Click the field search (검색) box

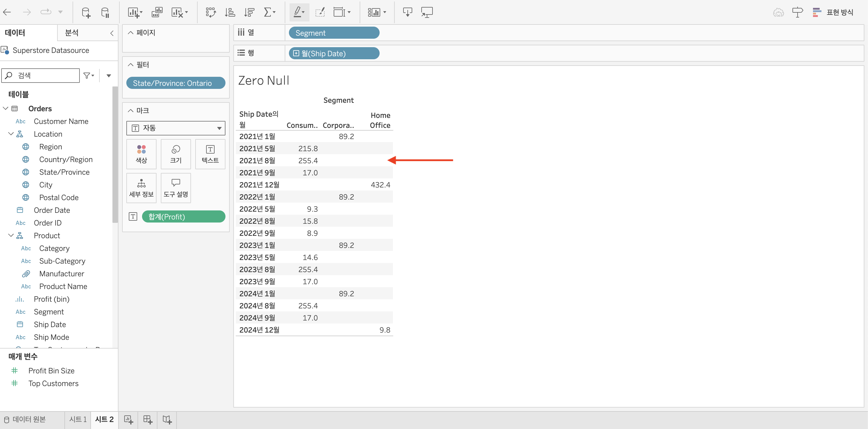44,76
